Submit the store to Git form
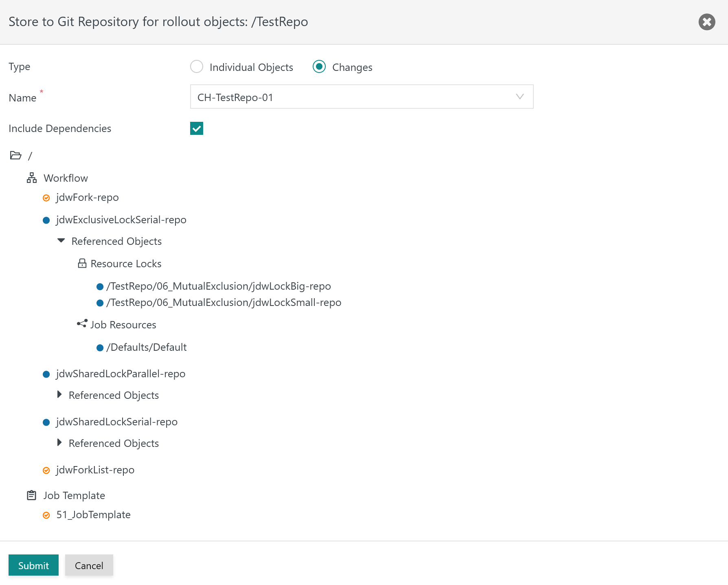 point(33,565)
